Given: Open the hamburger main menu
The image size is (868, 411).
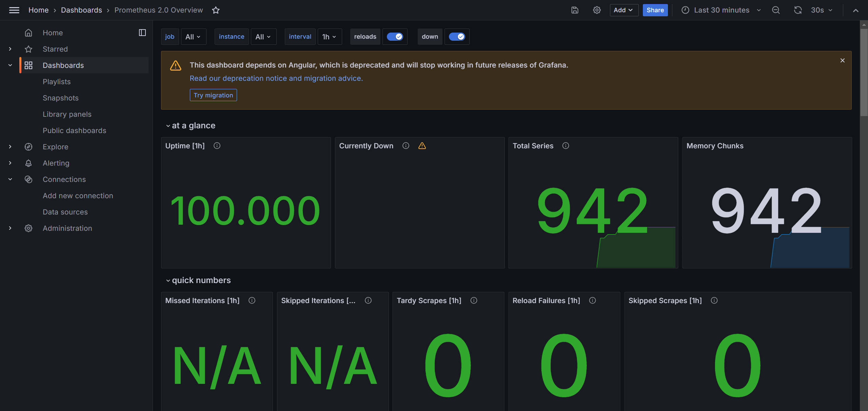Looking at the screenshot, I should point(14,10).
